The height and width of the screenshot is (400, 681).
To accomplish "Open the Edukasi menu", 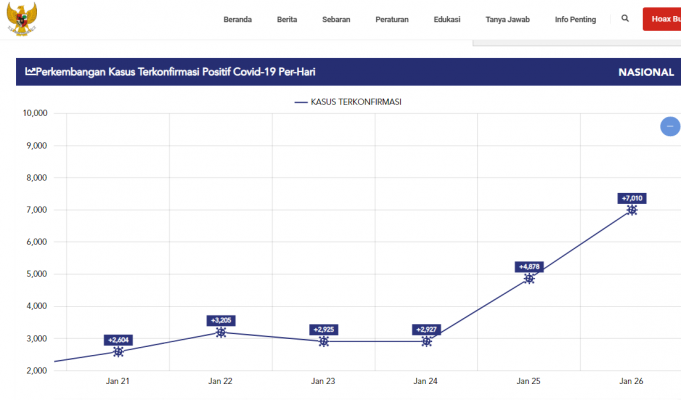I will [x=447, y=19].
